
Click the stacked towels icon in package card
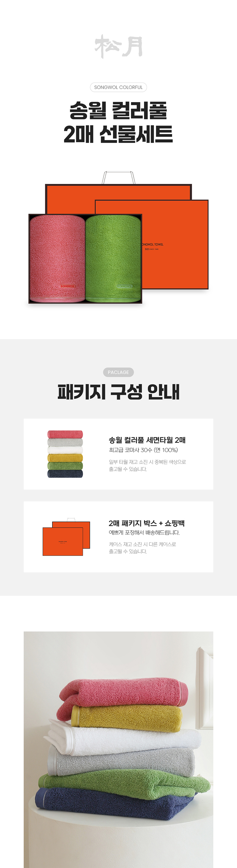pyautogui.click(x=65, y=454)
